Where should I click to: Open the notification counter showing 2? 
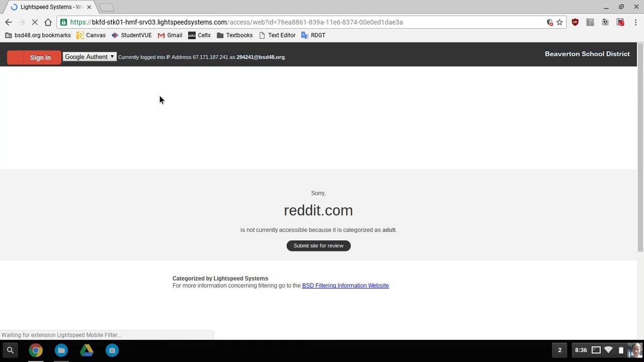click(559, 350)
